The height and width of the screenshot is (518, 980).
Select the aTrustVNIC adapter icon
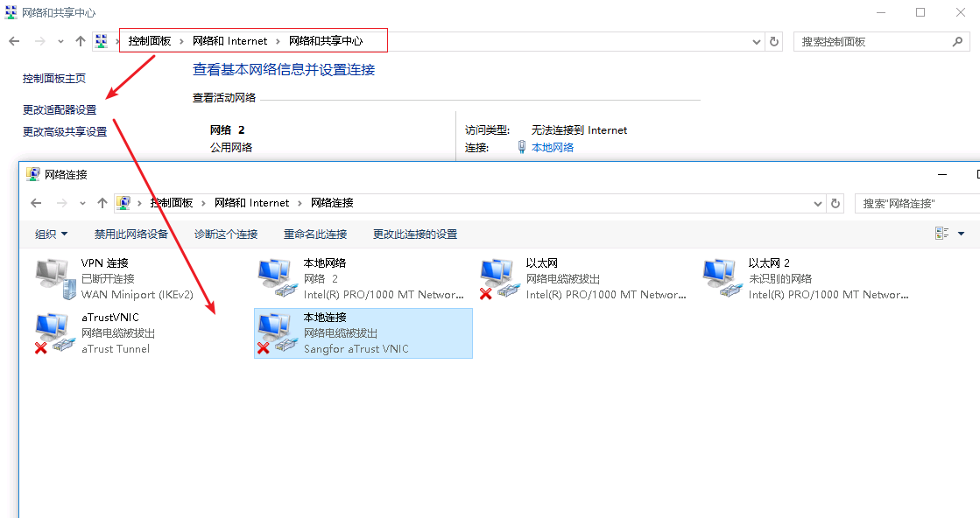click(56, 333)
